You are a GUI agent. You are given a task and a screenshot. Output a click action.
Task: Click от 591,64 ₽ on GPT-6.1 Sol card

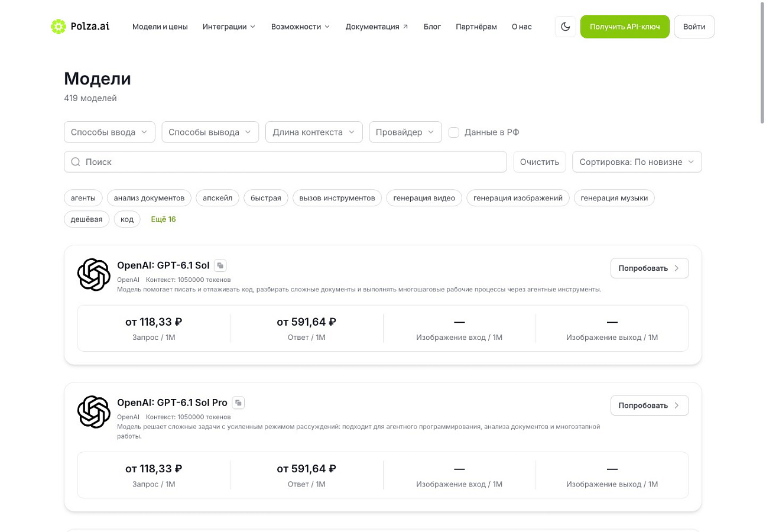click(x=307, y=322)
